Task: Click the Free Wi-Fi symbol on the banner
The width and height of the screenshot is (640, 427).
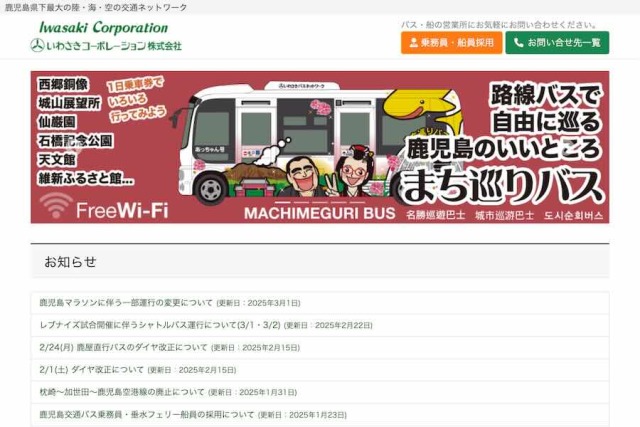Action: tap(56, 205)
